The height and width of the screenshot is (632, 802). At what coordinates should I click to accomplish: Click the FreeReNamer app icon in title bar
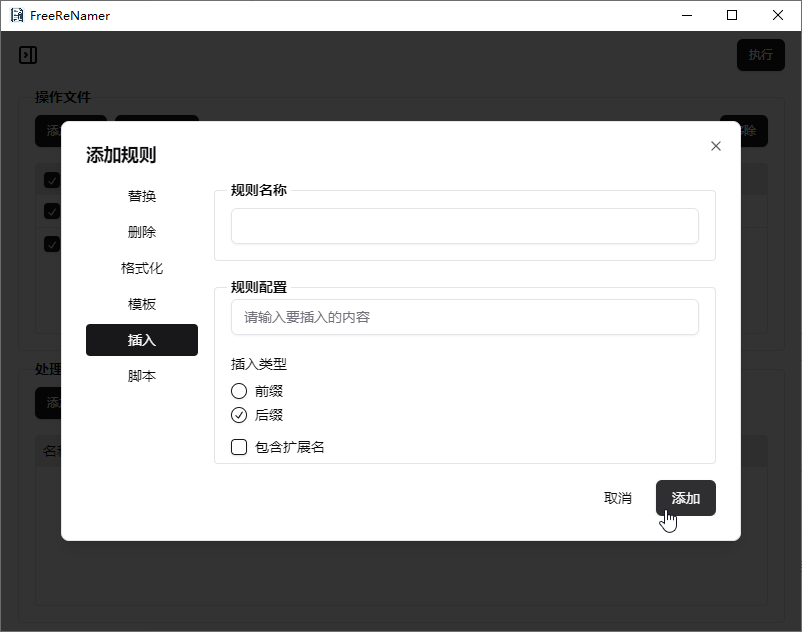[16, 16]
